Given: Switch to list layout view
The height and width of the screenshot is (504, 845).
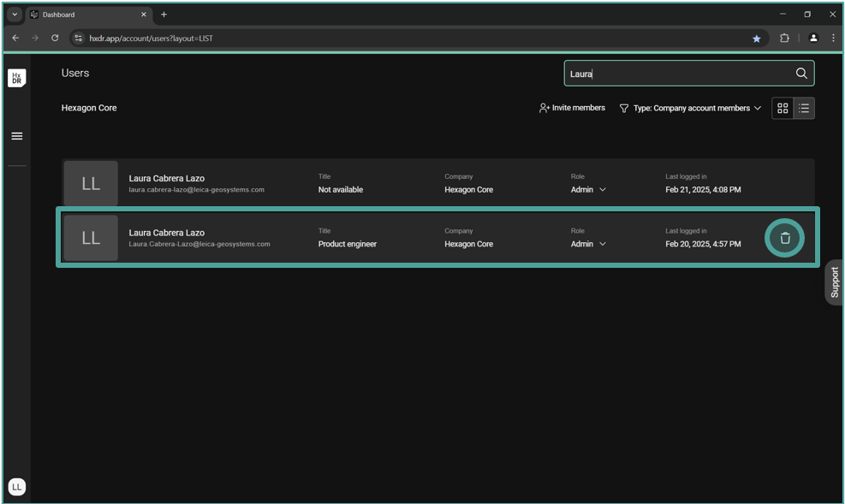Looking at the screenshot, I should (804, 109).
